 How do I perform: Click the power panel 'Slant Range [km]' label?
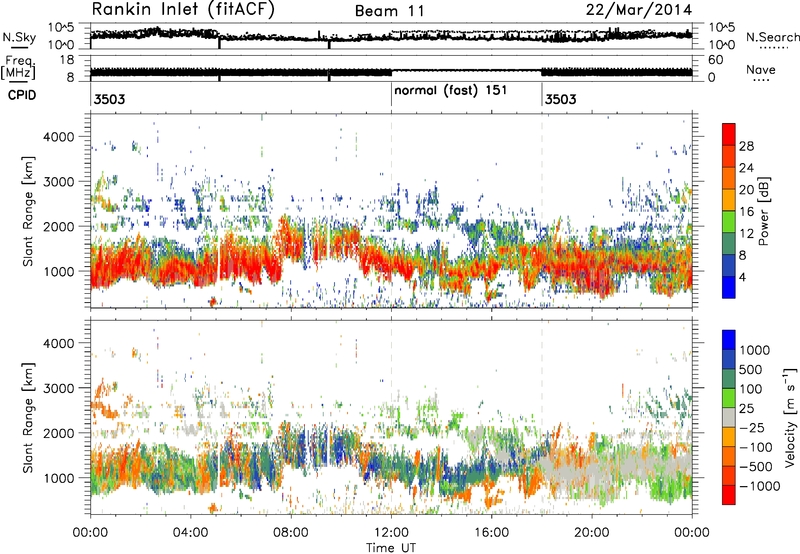click(28, 212)
